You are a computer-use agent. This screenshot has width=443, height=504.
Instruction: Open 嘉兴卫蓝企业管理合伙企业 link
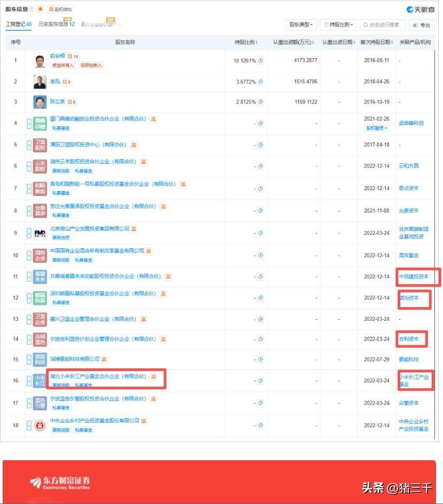[x=93, y=319]
